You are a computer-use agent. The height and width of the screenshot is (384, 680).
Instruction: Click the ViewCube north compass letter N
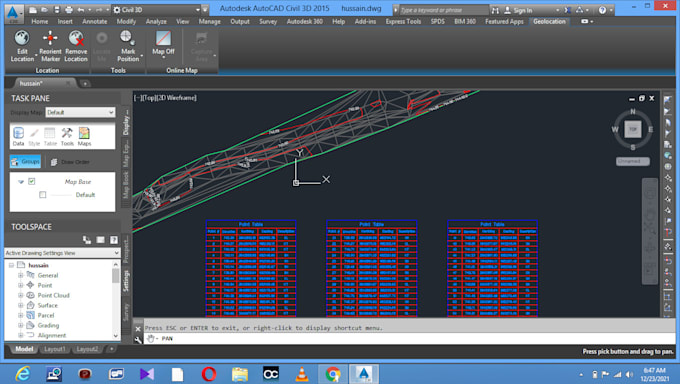(x=633, y=112)
